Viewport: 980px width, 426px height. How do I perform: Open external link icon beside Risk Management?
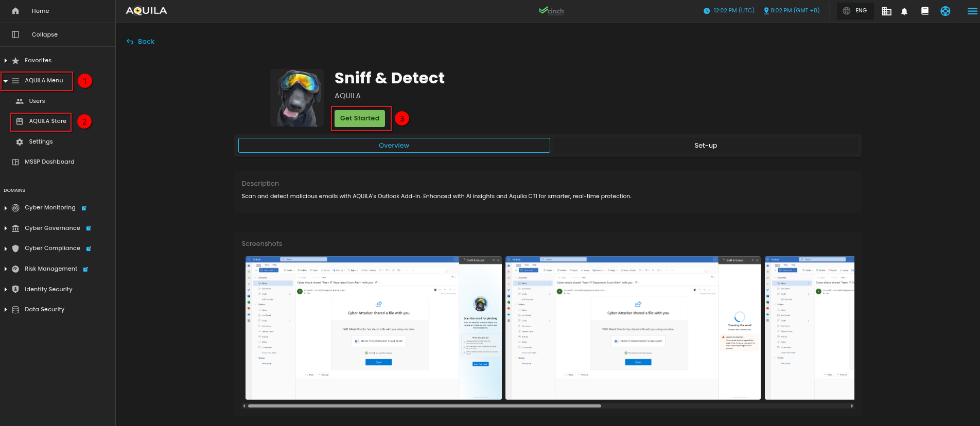(x=85, y=269)
